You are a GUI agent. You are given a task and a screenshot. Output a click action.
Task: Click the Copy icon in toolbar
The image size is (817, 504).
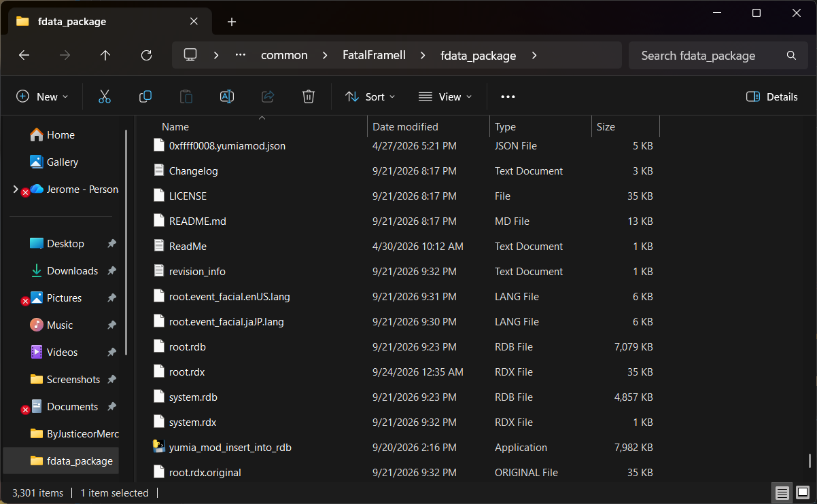pyautogui.click(x=145, y=96)
